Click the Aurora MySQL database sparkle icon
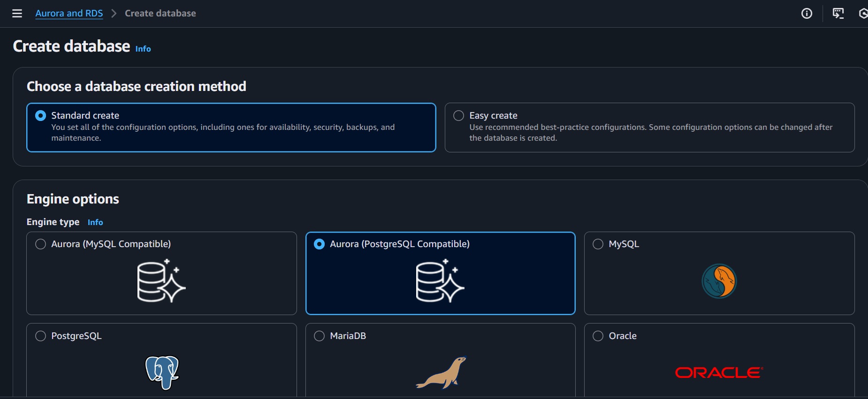 click(x=161, y=280)
